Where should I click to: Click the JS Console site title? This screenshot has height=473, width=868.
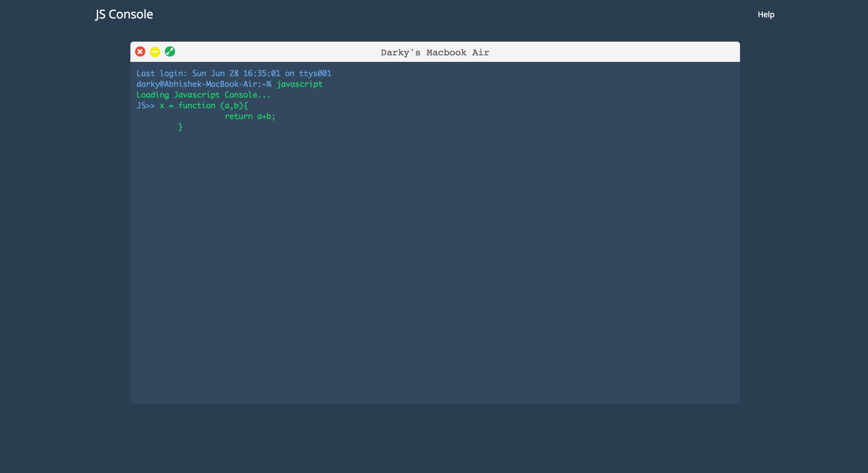pyautogui.click(x=124, y=15)
